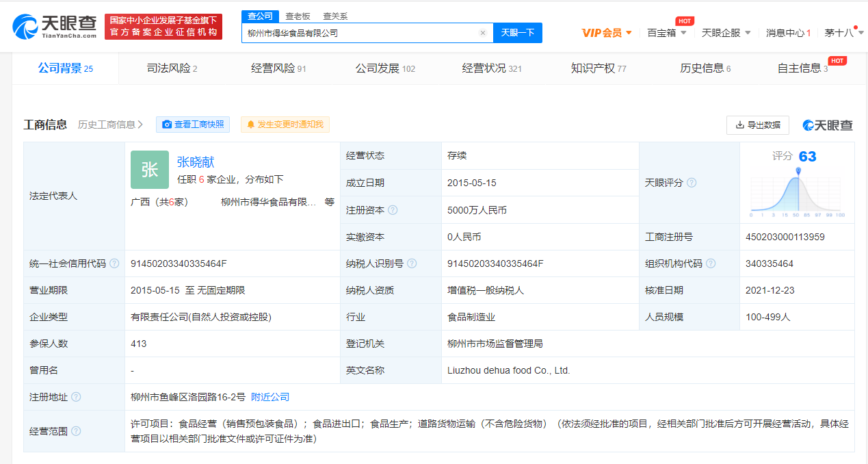Expand the 天眼企服 dropdown

[726, 33]
